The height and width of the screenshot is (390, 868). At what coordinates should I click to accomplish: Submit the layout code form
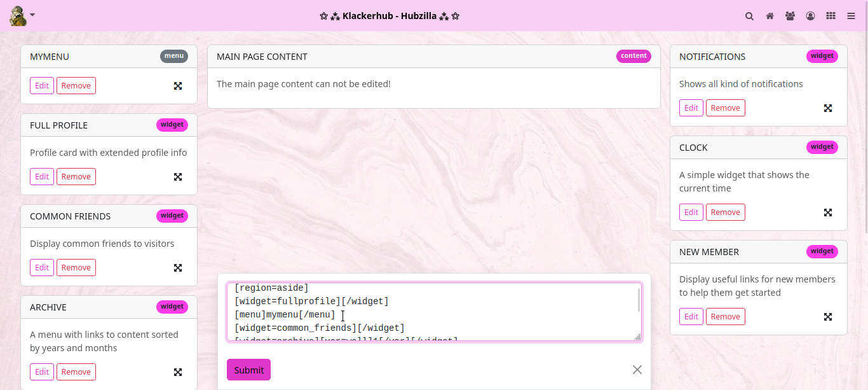pyautogui.click(x=248, y=370)
